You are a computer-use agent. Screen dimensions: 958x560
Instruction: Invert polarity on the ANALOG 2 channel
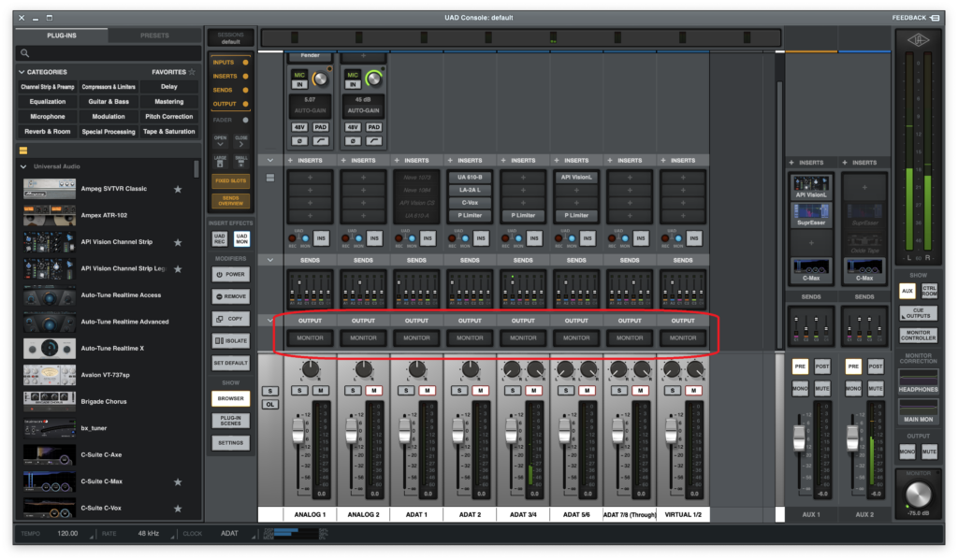click(353, 141)
